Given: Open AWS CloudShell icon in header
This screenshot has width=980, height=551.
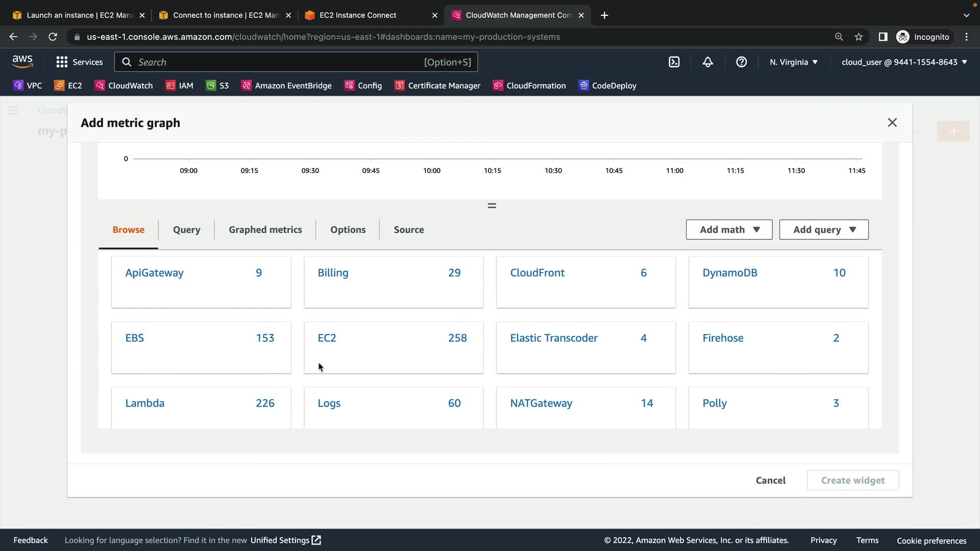Looking at the screenshot, I should pyautogui.click(x=674, y=62).
